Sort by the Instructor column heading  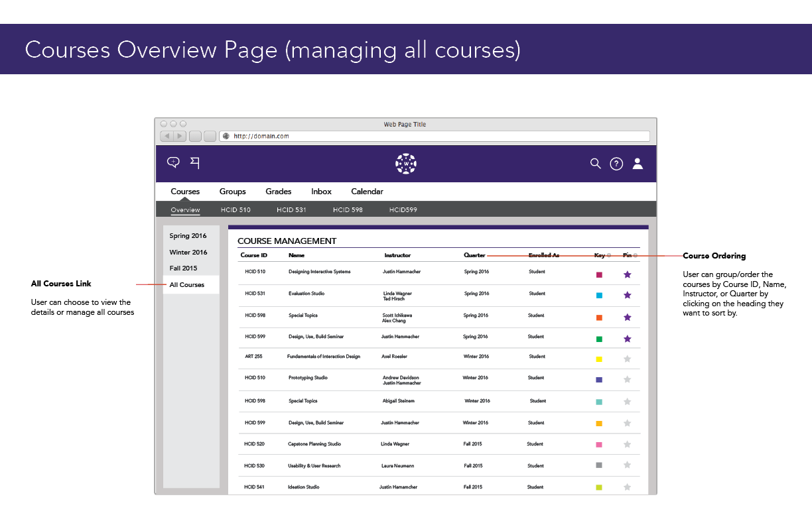[397, 255]
